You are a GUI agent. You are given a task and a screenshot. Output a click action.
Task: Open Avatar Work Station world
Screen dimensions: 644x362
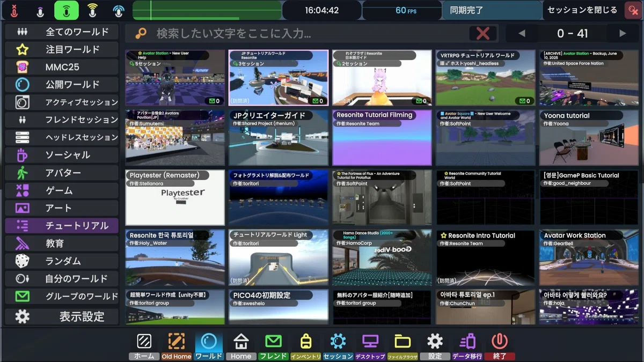pos(589,258)
